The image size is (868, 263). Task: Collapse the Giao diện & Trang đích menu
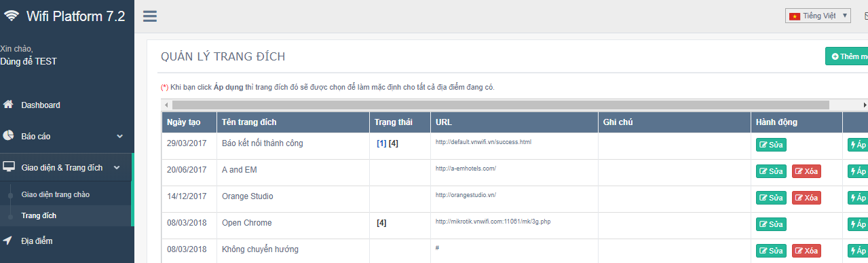[x=67, y=167]
